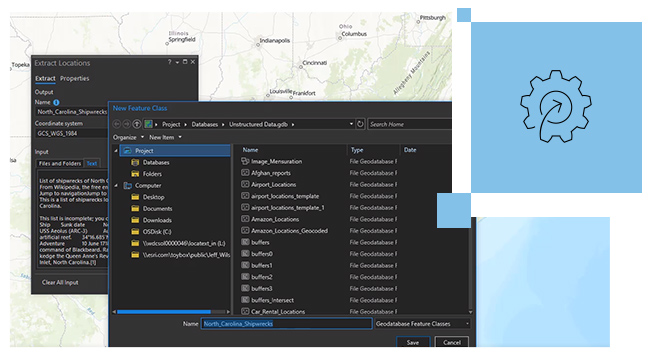The height and width of the screenshot is (361, 664).
Task: Click the back navigation arrow in New Feature Class
Action: [x=116, y=124]
